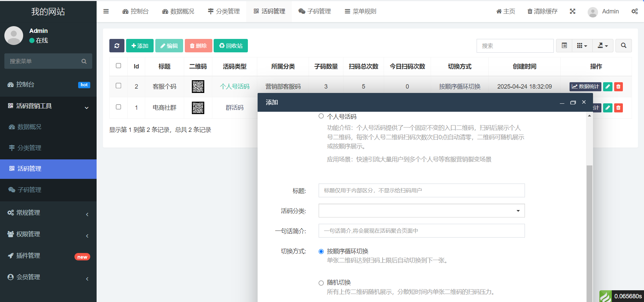
Task: Click the green 添加 button
Action: click(x=140, y=46)
